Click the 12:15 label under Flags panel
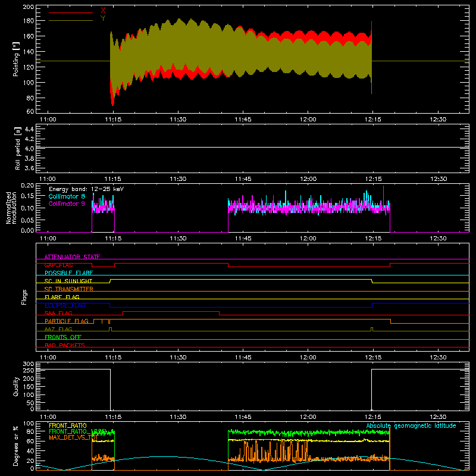 (x=373, y=358)
